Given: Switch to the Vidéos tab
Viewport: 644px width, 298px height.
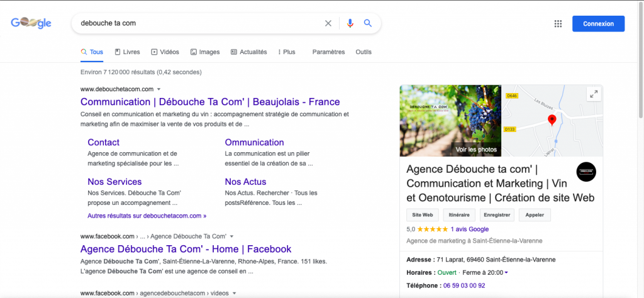Looking at the screenshot, I should pyautogui.click(x=165, y=52).
